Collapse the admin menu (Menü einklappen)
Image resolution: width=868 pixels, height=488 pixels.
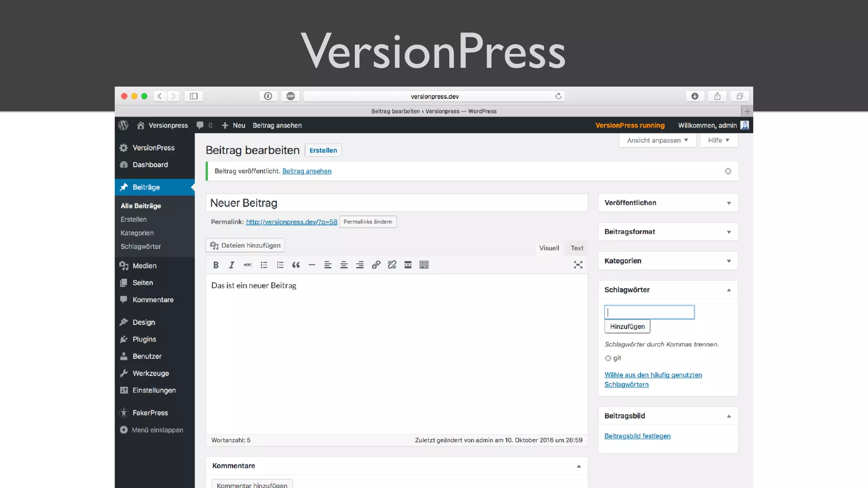[x=152, y=430]
